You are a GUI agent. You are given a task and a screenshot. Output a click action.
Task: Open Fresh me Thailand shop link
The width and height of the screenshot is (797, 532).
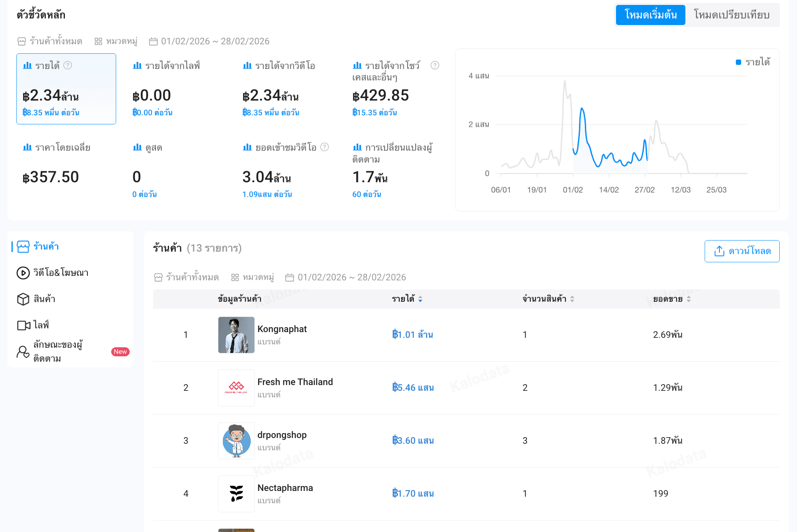coord(295,382)
